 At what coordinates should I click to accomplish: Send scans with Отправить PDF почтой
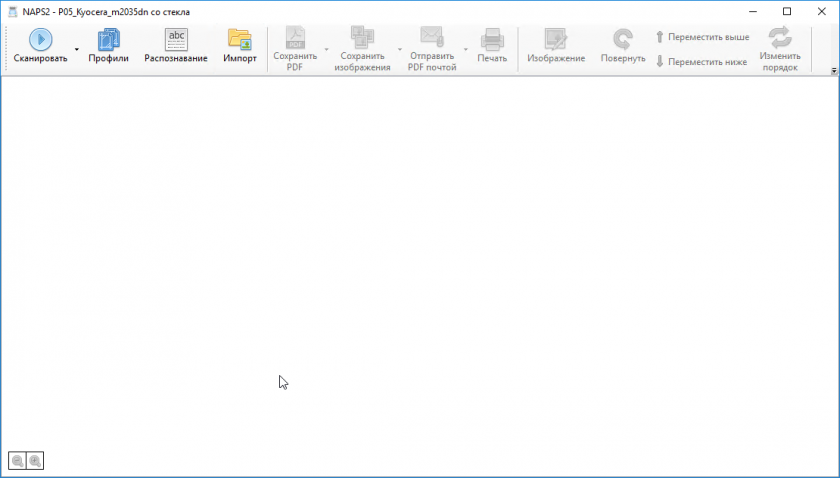432,48
